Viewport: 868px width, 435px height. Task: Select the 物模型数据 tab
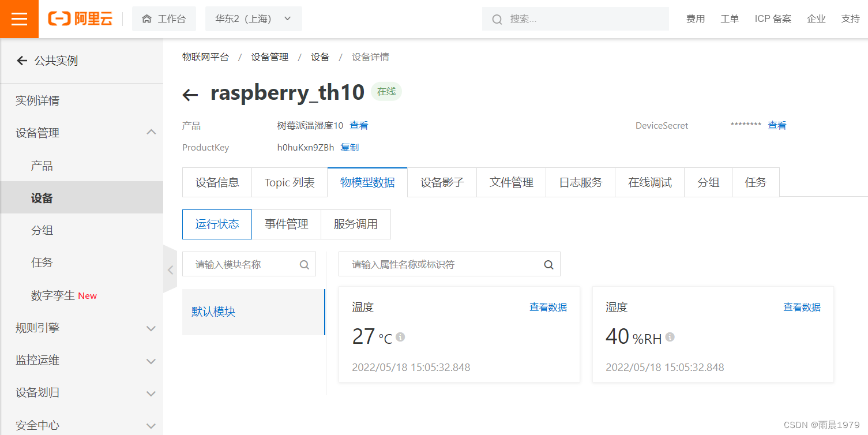tap(367, 182)
